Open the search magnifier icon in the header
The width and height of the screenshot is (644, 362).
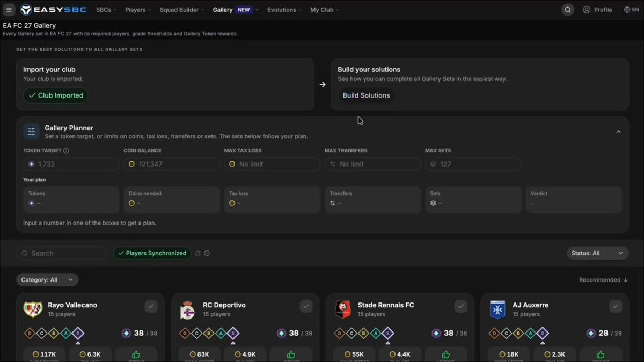pos(568,10)
